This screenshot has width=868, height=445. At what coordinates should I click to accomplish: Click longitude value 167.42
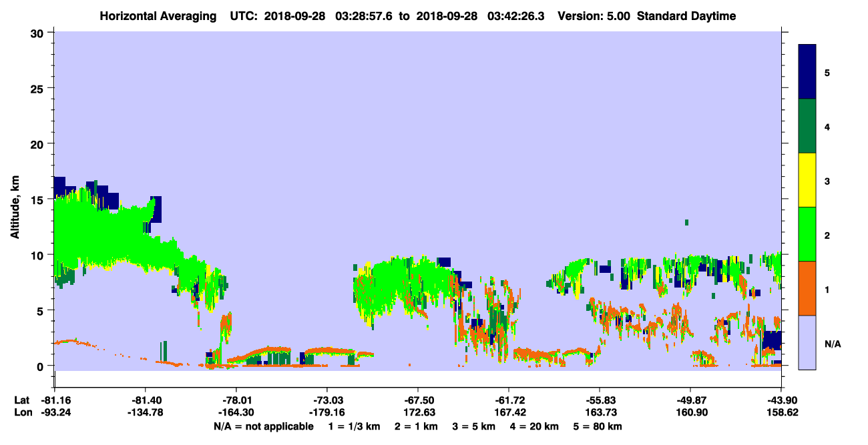[509, 412]
